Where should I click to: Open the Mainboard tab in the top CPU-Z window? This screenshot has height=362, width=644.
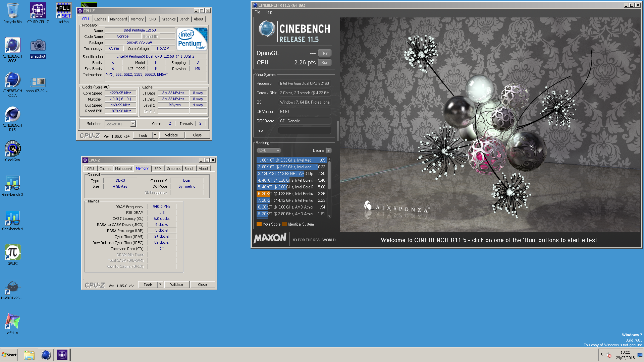pyautogui.click(x=118, y=19)
